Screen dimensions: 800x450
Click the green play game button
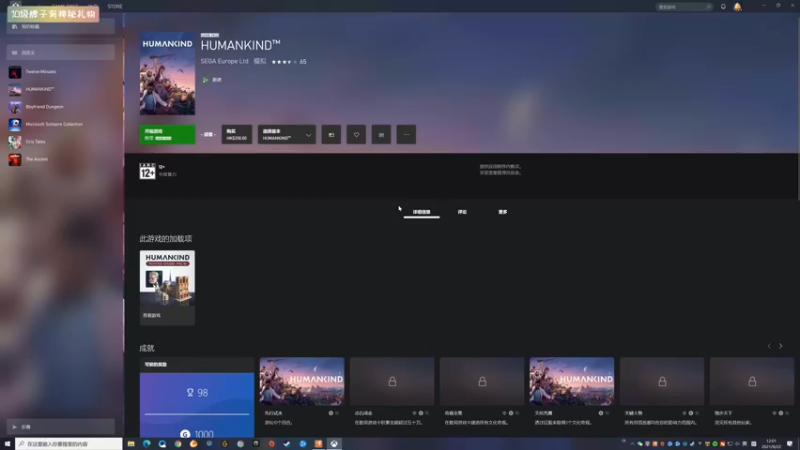tap(167, 135)
